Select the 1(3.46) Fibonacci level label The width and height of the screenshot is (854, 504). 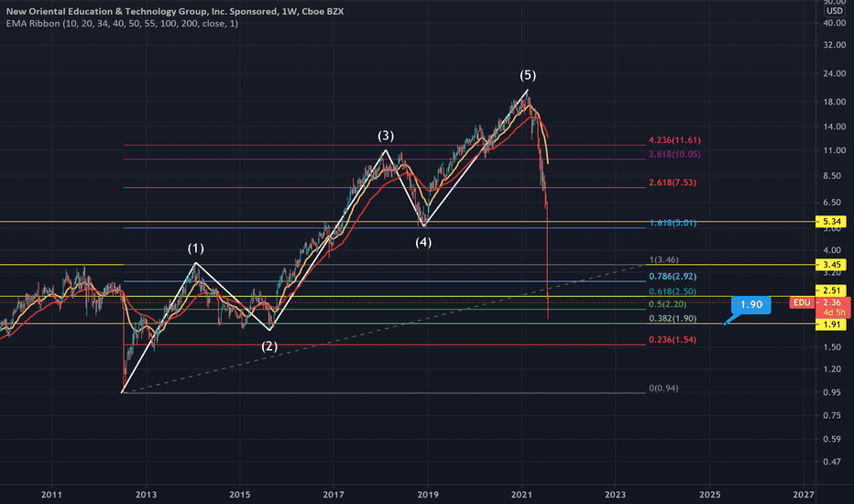point(664,260)
